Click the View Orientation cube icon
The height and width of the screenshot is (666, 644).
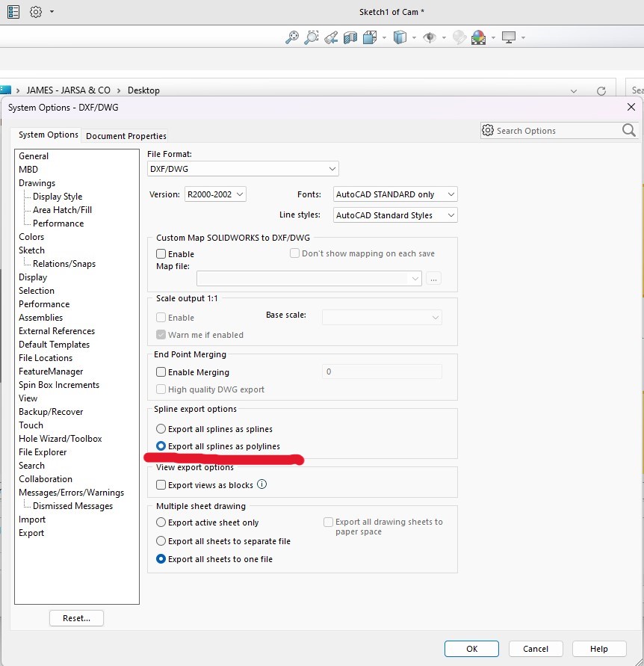point(370,37)
